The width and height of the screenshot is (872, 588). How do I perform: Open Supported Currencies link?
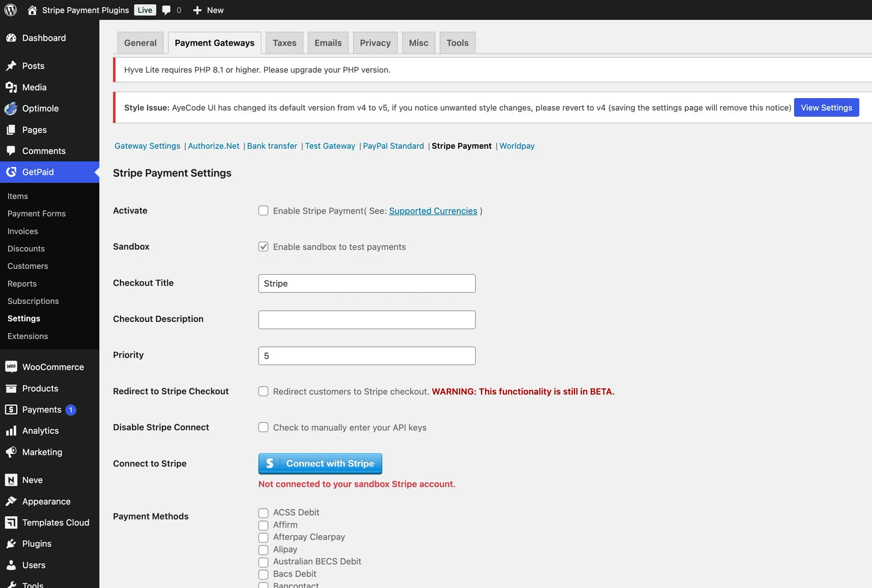click(433, 211)
